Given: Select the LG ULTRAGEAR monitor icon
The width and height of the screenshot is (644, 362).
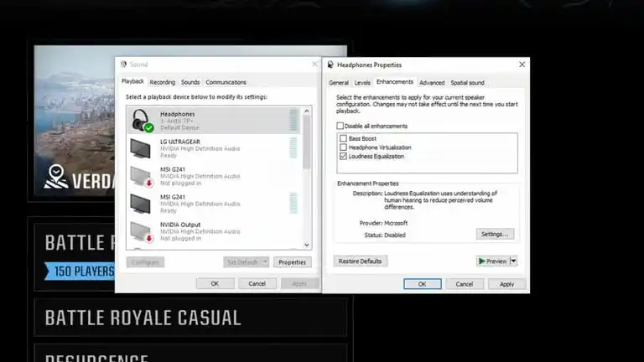Looking at the screenshot, I should coord(141,148).
